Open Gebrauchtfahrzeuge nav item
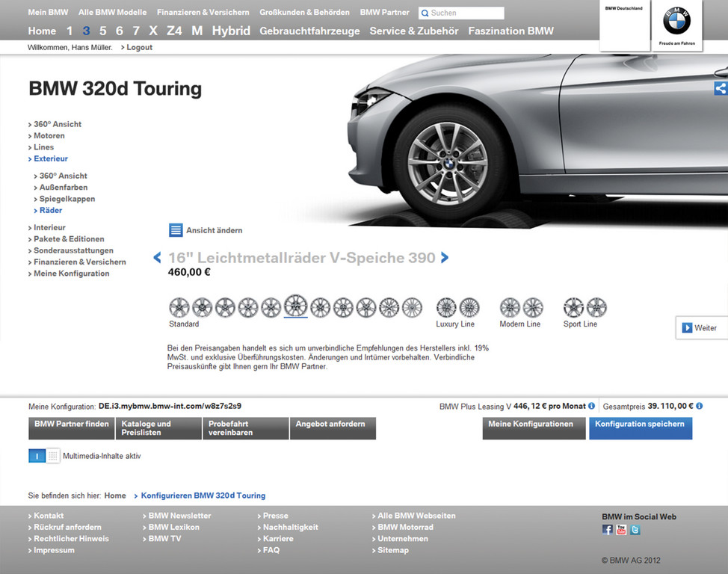The width and height of the screenshot is (728, 574). click(309, 31)
